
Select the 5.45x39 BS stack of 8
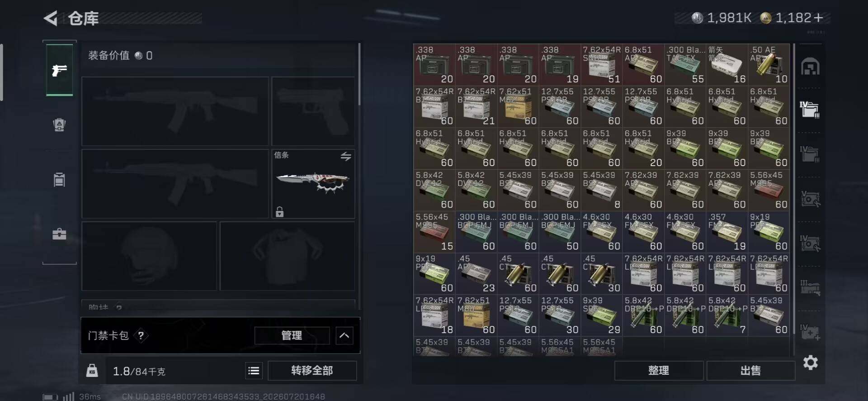click(602, 190)
